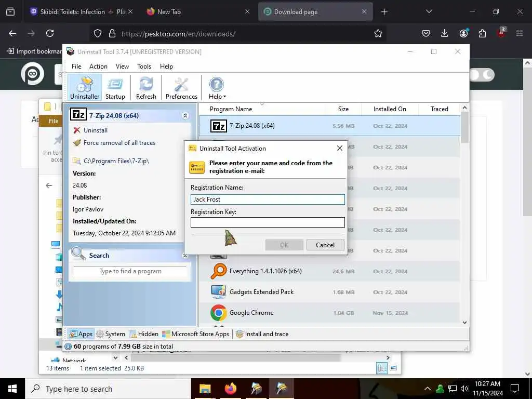This screenshot has height=399, width=532.
Task: Open Firefox from the taskbar
Action: pos(231,389)
